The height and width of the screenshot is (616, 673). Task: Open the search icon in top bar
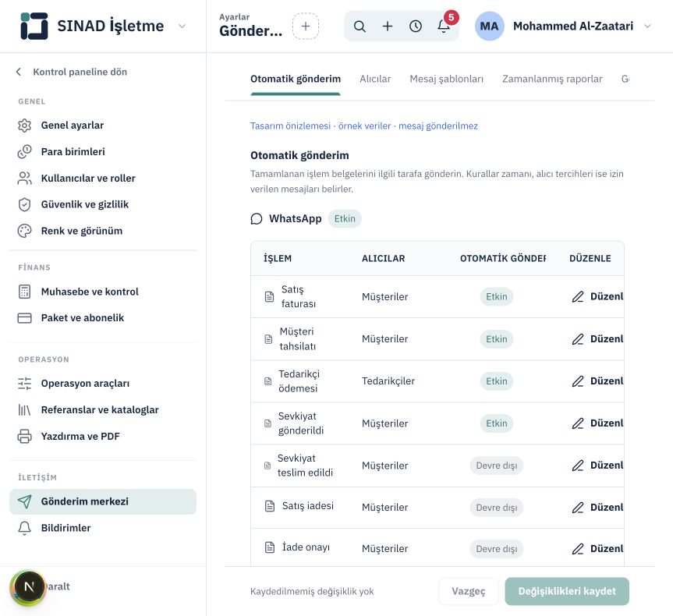(360, 27)
